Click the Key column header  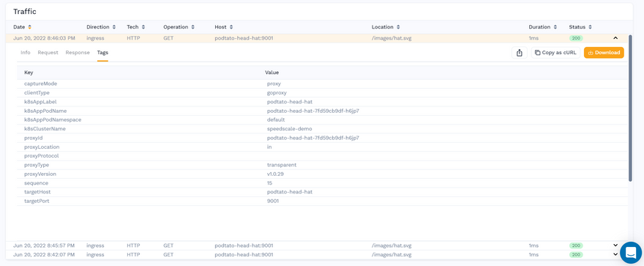29,73
